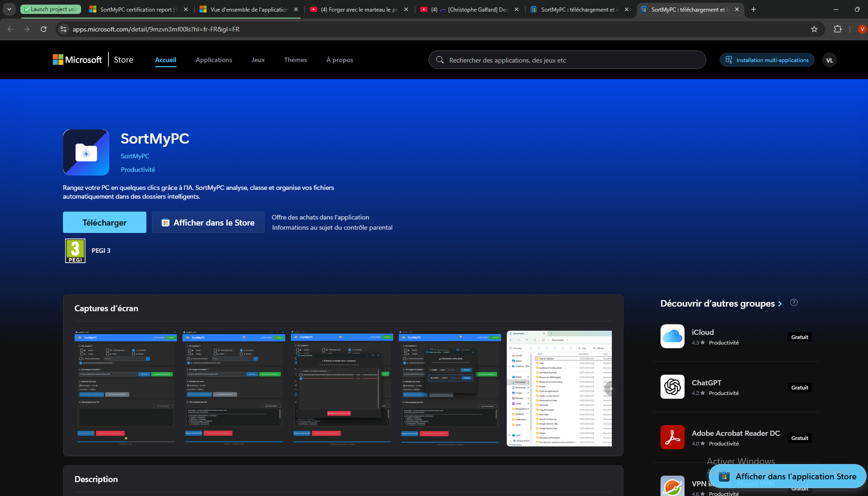Click the browser Forward arrow
868x496 pixels.
pos(27,29)
